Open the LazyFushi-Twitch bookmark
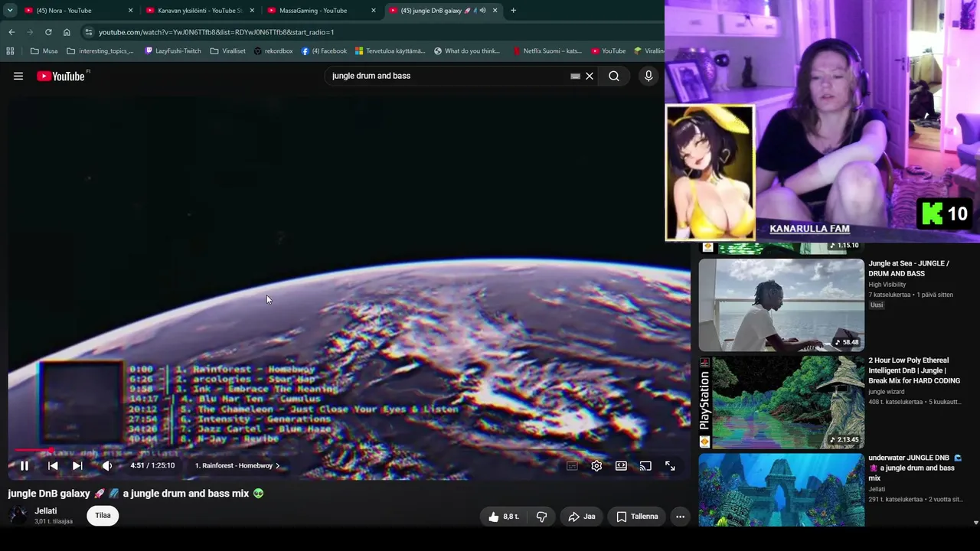This screenshot has width=980, height=551. 173,51
